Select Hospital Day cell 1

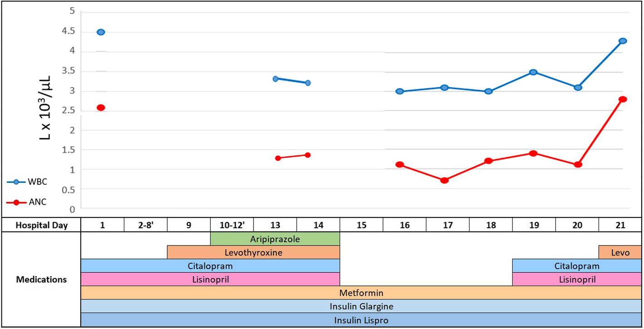[102, 225]
